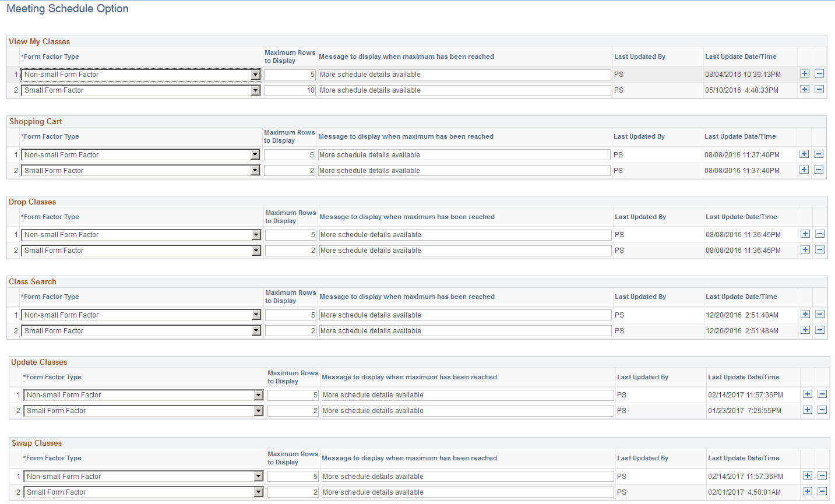
Task: Edit Maximum Rows in Update Classes row 1
Action: [x=293, y=394]
